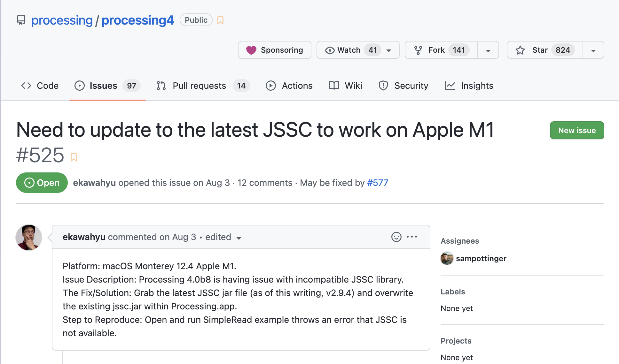Expand the Watch dropdown arrow
The height and width of the screenshot is (364, 619).
[x=389, y=50]
